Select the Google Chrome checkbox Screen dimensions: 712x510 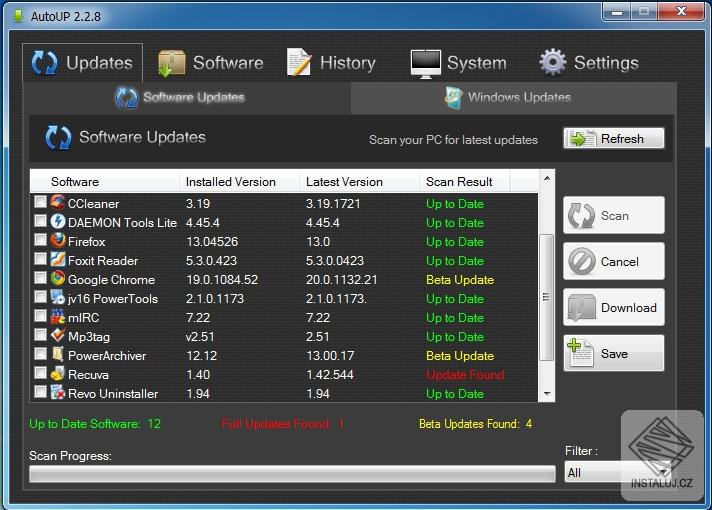pos(40,278)
